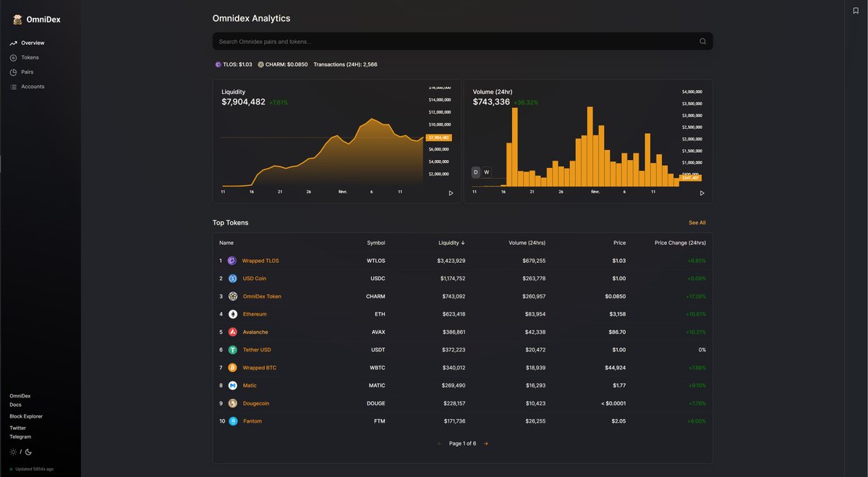Click the Tether USD logo icon

(233, 350)
